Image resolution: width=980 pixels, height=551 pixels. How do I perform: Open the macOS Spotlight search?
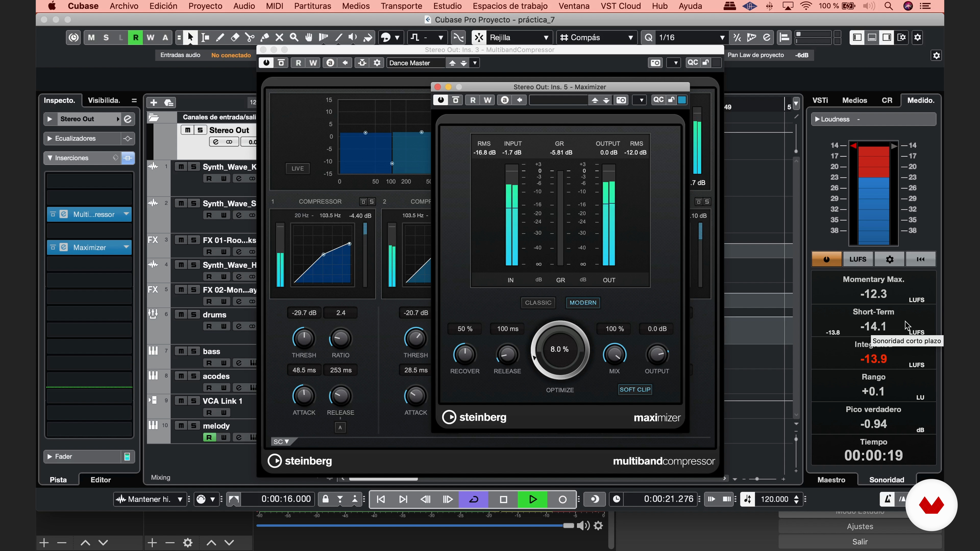(888, 6)
